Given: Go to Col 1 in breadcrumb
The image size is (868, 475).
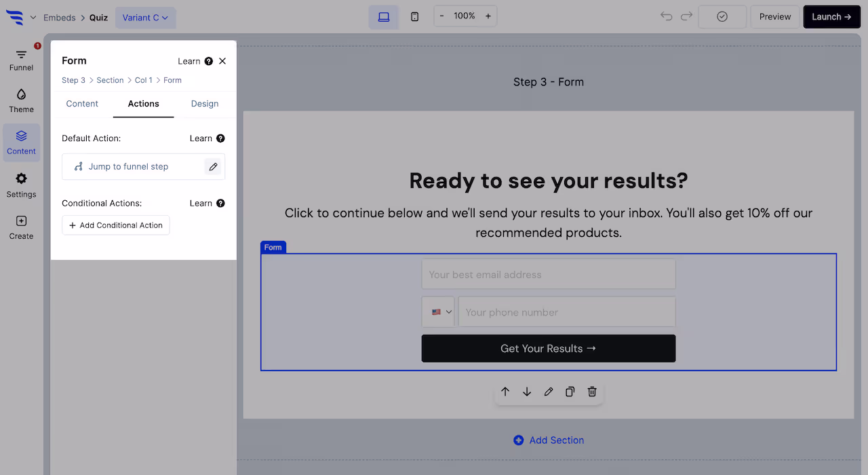Looking at the screenshot, I should click(x=144, y=80).
